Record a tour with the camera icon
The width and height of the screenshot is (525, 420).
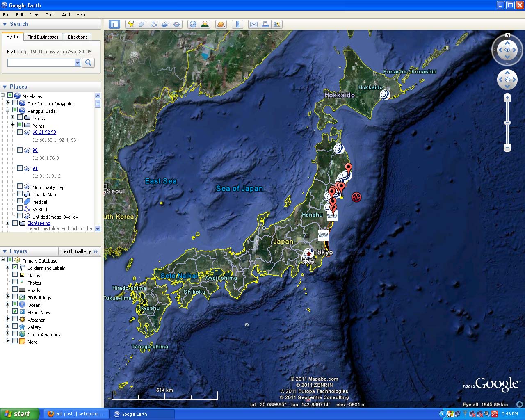coord(177,24)
